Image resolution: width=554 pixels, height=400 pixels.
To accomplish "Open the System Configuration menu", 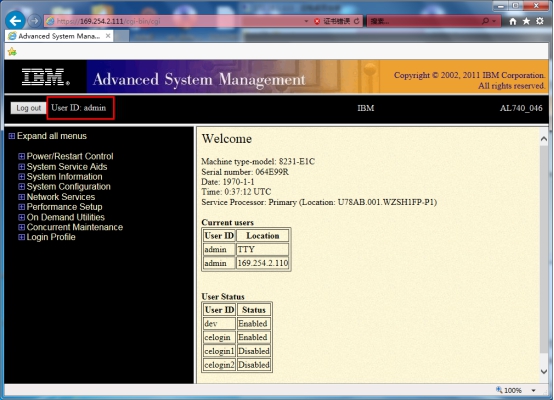I will pyautogui.click(x=69, y=187).
